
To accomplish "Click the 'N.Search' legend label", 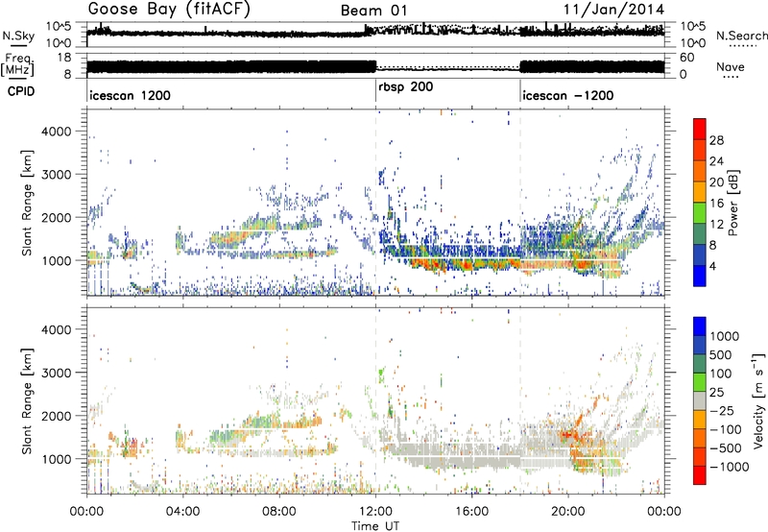I will pyautogui.click(x=741, y=36).
